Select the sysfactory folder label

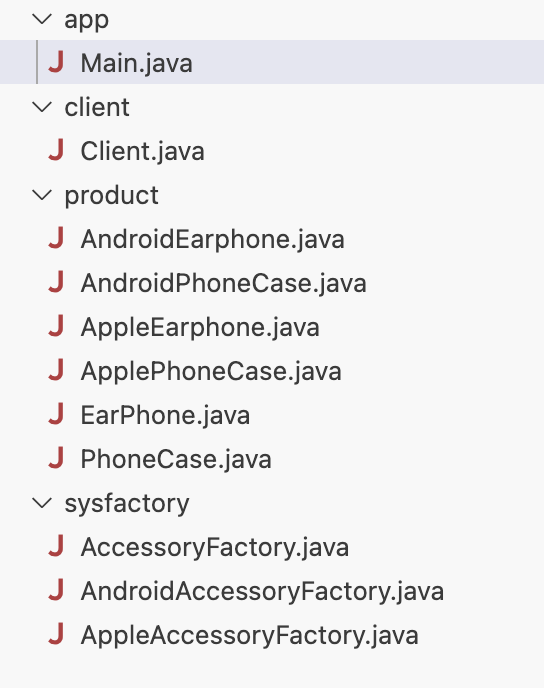(127, 503)
